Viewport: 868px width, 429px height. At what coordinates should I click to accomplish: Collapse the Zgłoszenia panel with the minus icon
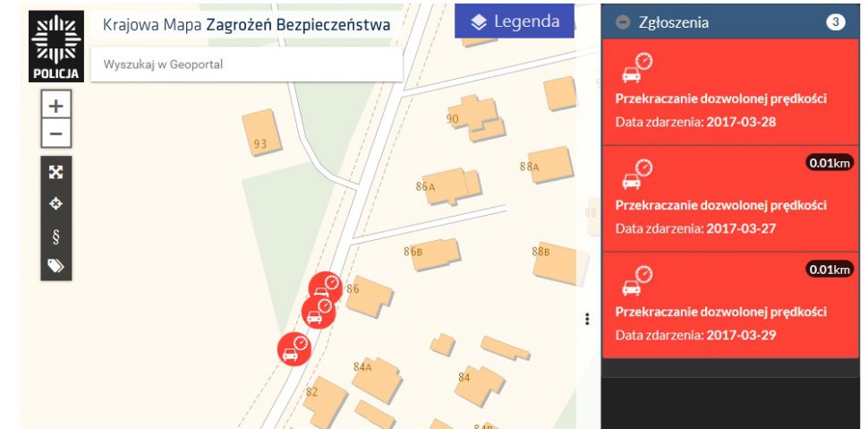point(624,22)
